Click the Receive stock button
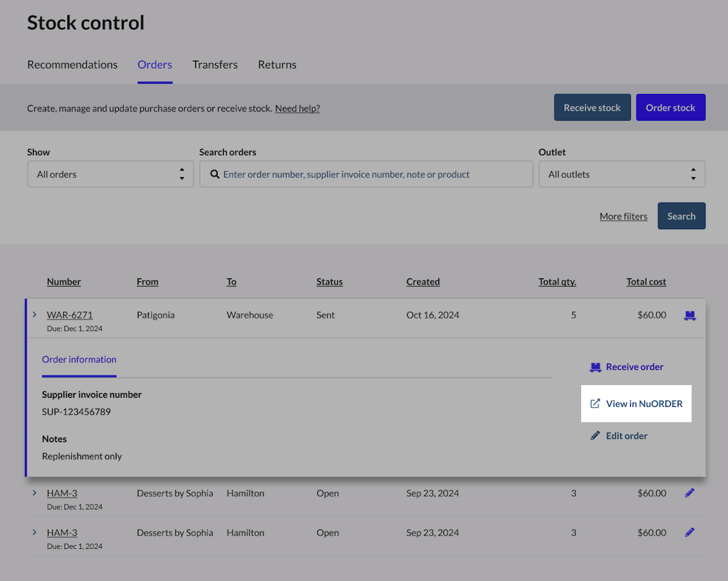The height and width of the screenshot is (581, 728). (x=592, y=107)
